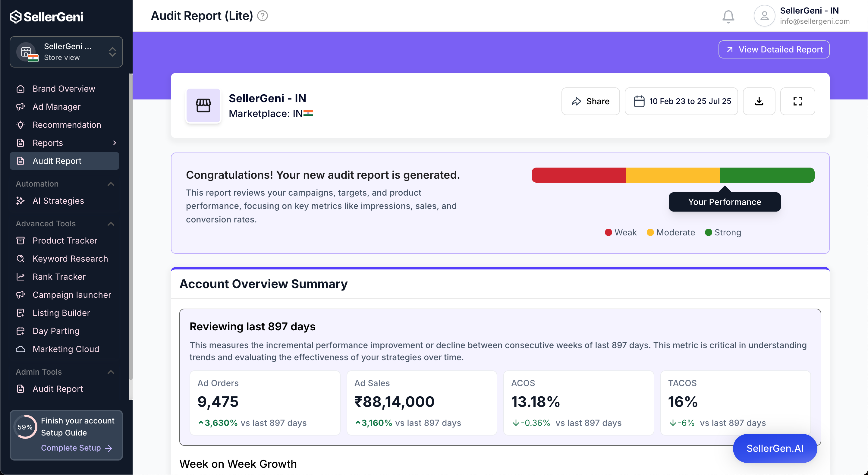
Task: Open Brand Overview in sidebar
Action: pos(64,89)
